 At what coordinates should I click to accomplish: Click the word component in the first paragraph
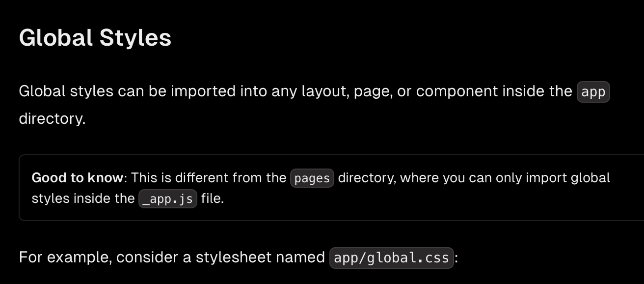[x=458, y=92]
